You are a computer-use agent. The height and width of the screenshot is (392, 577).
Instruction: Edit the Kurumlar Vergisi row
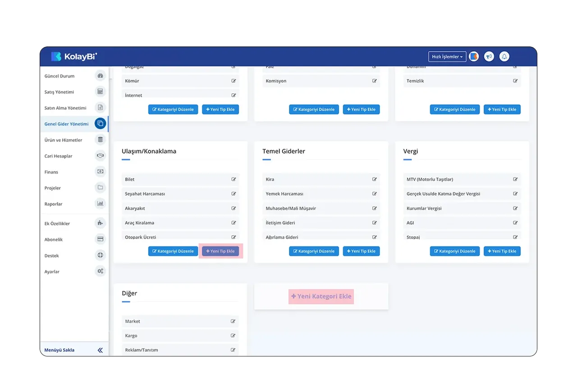515,208
